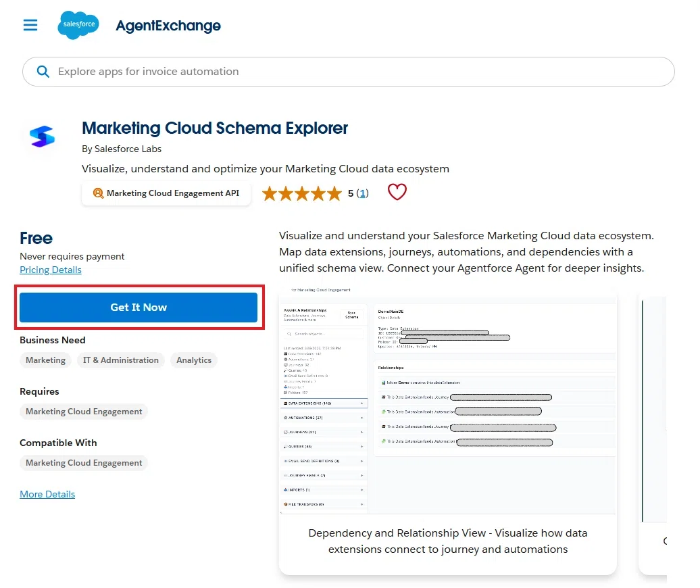Select the Analytics business need tag
700x588 pixels.
coord(194,360)
